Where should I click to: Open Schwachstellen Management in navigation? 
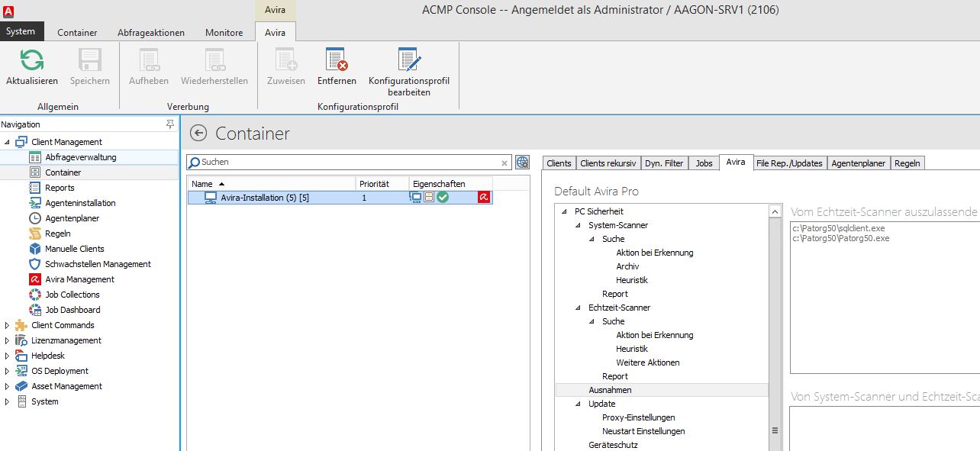(x=98, y=264)
